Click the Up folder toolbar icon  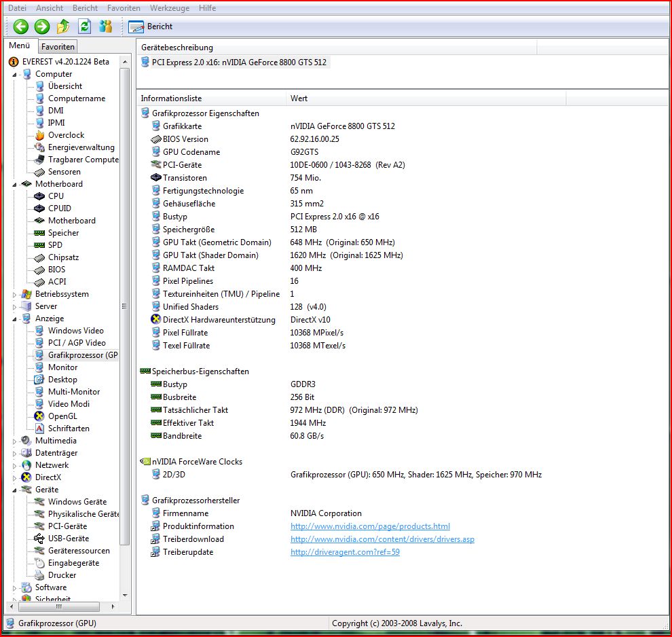click(63, 26)
